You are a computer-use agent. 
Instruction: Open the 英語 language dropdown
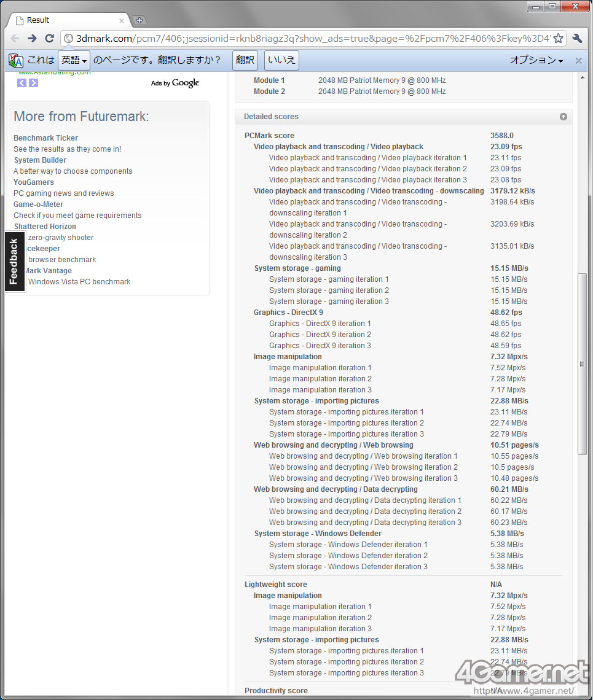(74, 60)
